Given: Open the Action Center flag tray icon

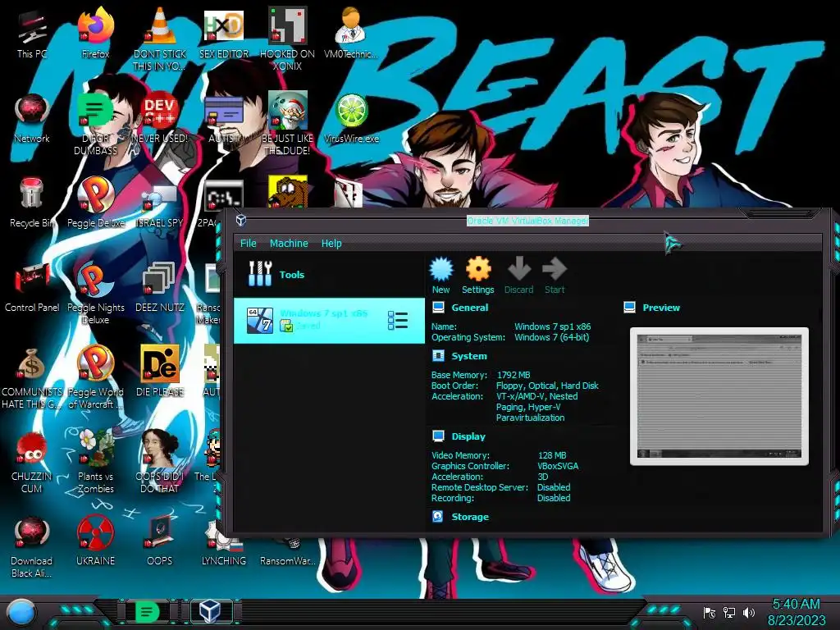Looking at the screenshot, I should (710, 612).
